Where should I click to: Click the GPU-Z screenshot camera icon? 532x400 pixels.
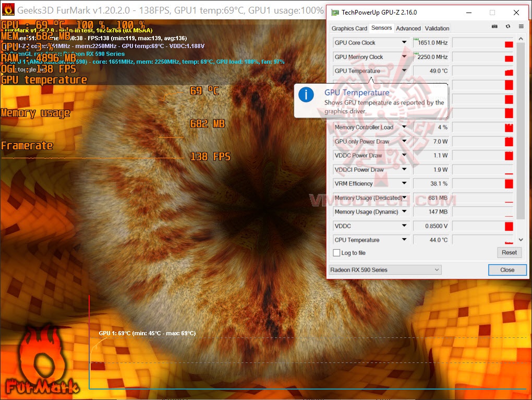click(494, 27)
